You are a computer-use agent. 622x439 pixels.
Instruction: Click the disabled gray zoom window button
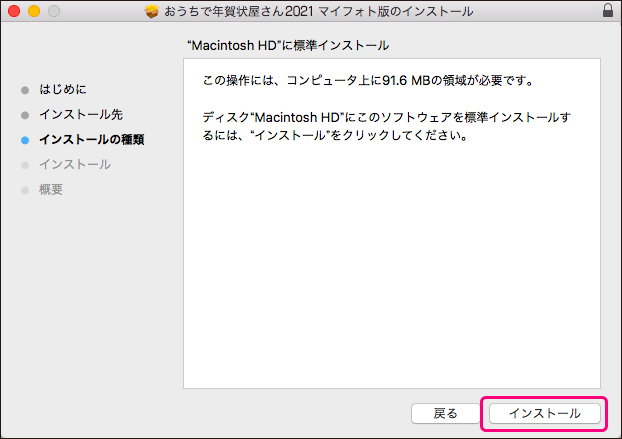click(x=54, y=11)
